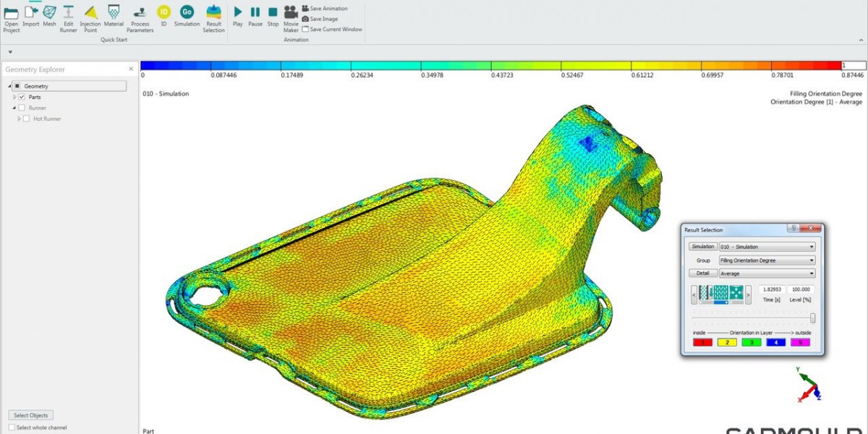This screenshot has height=434, width=868.
Task: Uncheck the Parts checkbox
Action: pos(22,97)
